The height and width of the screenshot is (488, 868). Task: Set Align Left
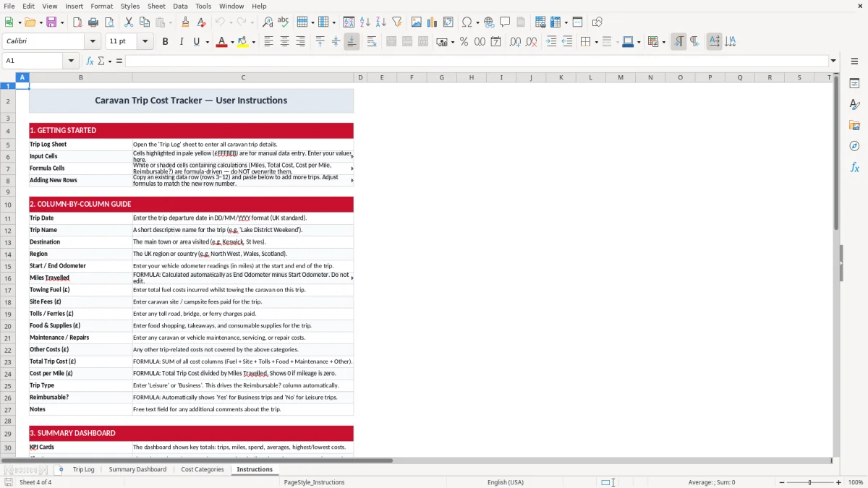[268, 42]
